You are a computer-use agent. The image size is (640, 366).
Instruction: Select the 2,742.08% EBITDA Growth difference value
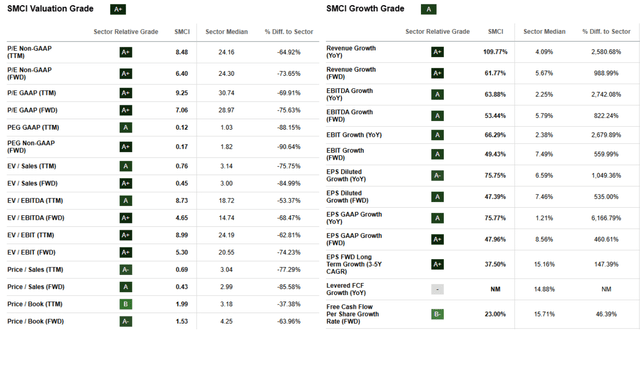pyautogui.click(x=606, y=95)
